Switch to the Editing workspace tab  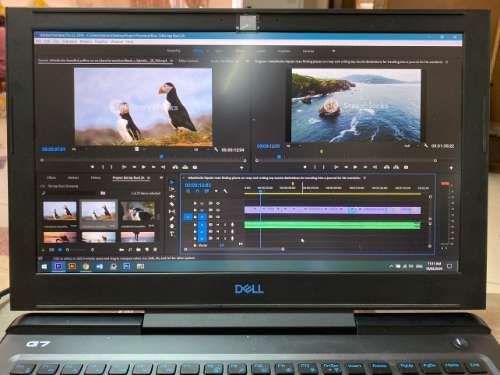click(198, 51)
